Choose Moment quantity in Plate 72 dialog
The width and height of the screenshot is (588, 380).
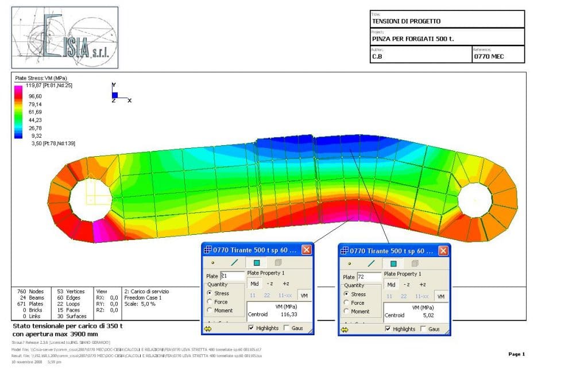347,311
